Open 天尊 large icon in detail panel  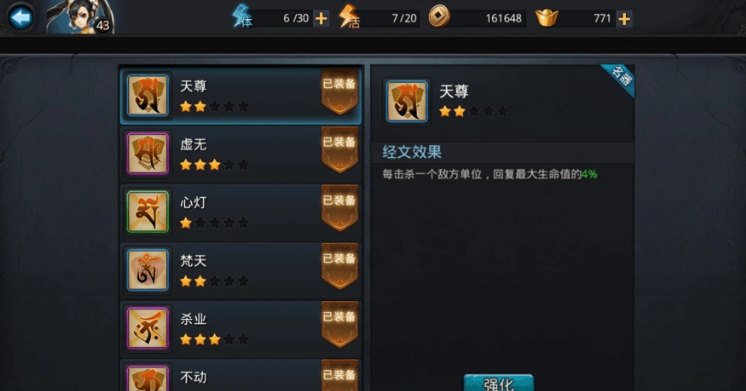(406, 101)
